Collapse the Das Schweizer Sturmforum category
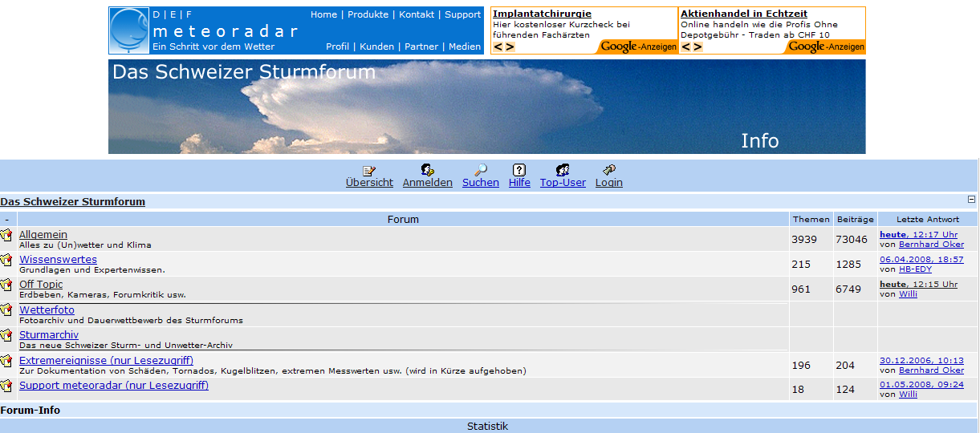Screen dimensions: 980x433 pos(971,200)
